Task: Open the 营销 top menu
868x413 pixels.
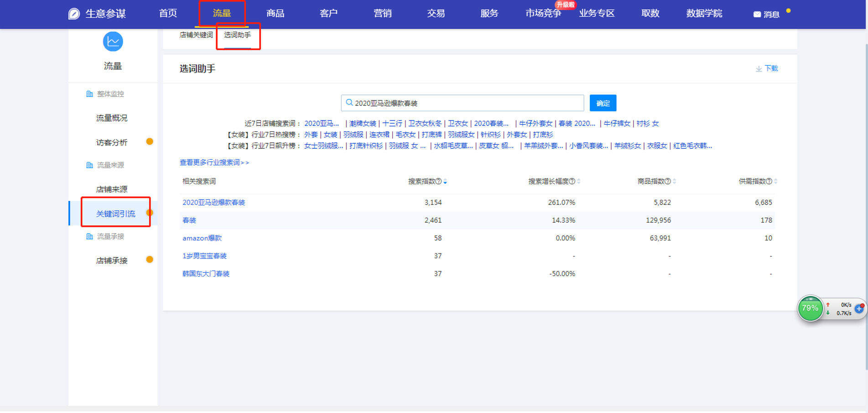Action: click(383, 13)
